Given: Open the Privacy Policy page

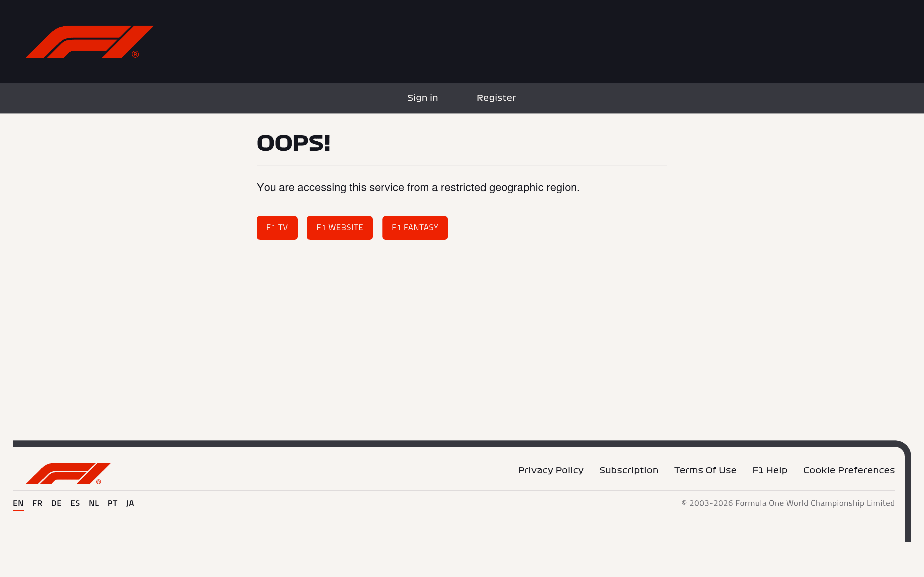Looking at the screenshot, I should (x=551, y=470).
